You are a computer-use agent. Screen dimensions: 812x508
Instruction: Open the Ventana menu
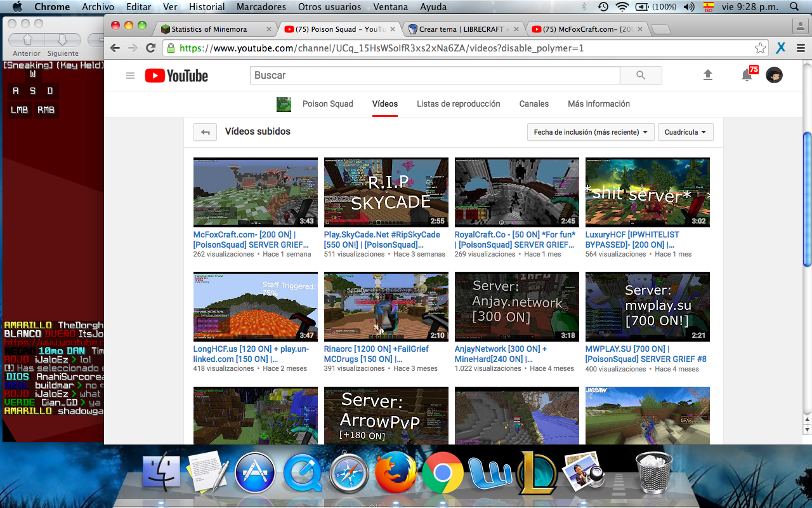[390, 7]
